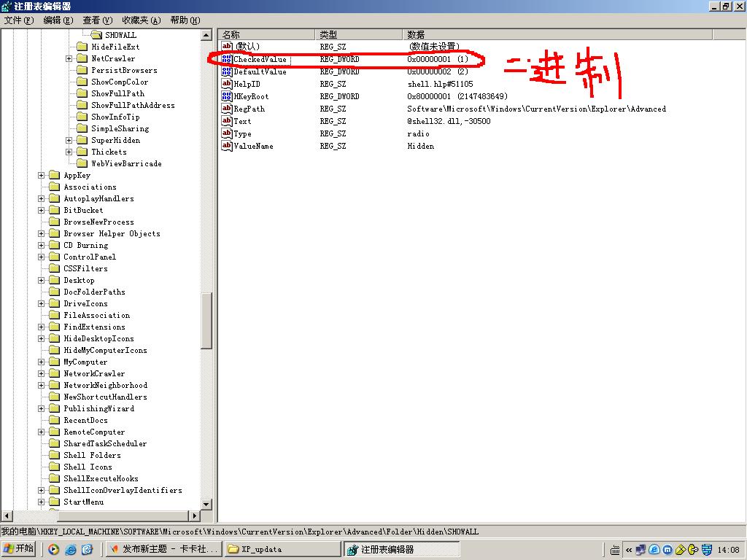Expand the Thickets key

point(69,152)
